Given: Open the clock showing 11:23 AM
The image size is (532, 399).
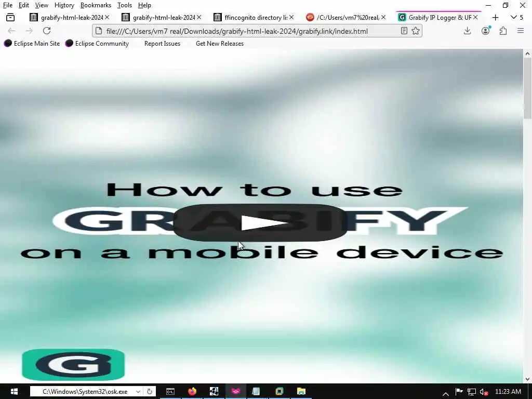Looking at the screenshot, I should [x=508, y=392].
